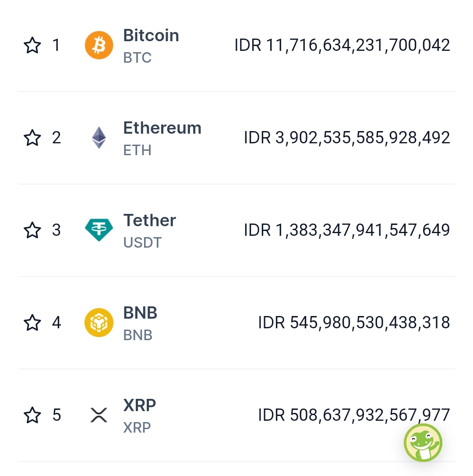The image size is (473, 476).
Task: Select the Tether coin name link
Action: pyautogui.click(x=149, y=220)
